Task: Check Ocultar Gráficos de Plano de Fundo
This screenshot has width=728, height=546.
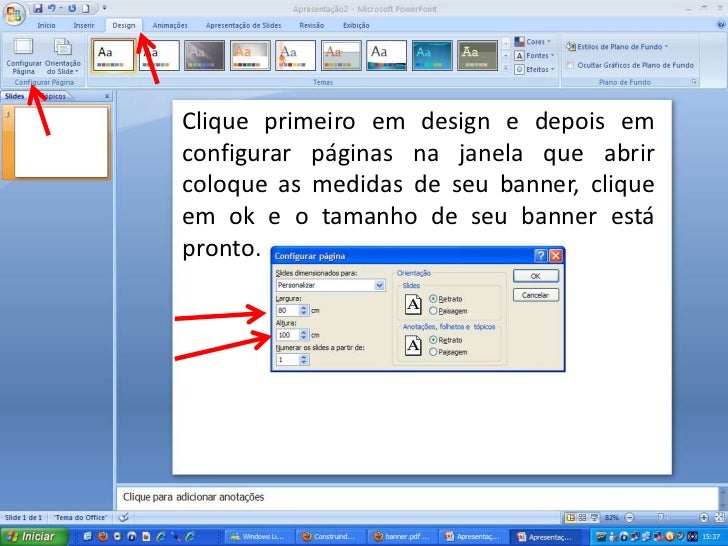Action: coord(570,65)
